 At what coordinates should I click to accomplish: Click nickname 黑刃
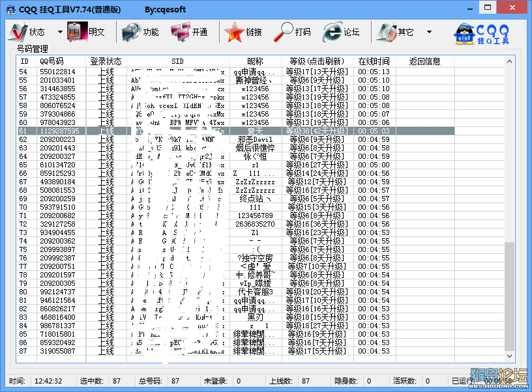click(255, 318)
